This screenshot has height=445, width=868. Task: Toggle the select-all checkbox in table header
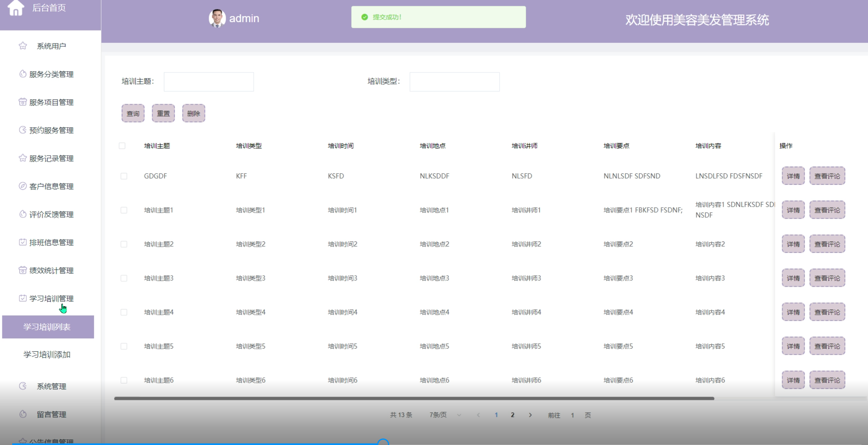pos(122,146)
